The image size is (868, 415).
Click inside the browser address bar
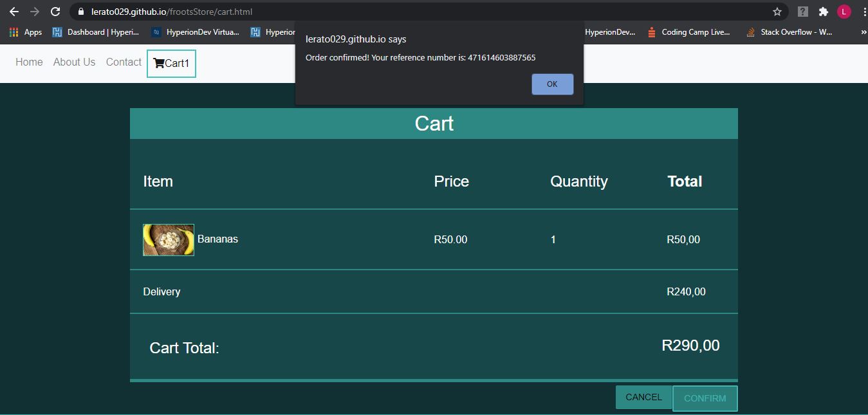pos(257,11)
